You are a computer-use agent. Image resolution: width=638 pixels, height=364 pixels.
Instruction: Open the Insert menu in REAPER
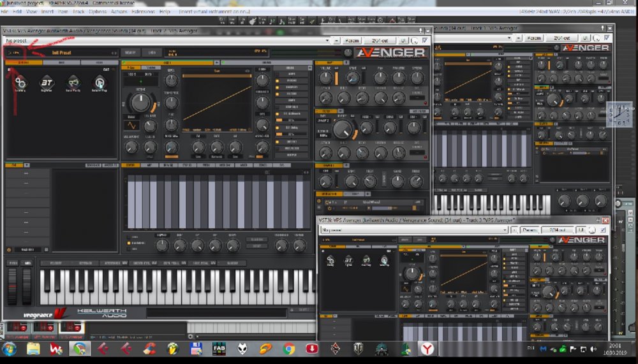click(47, 11)
